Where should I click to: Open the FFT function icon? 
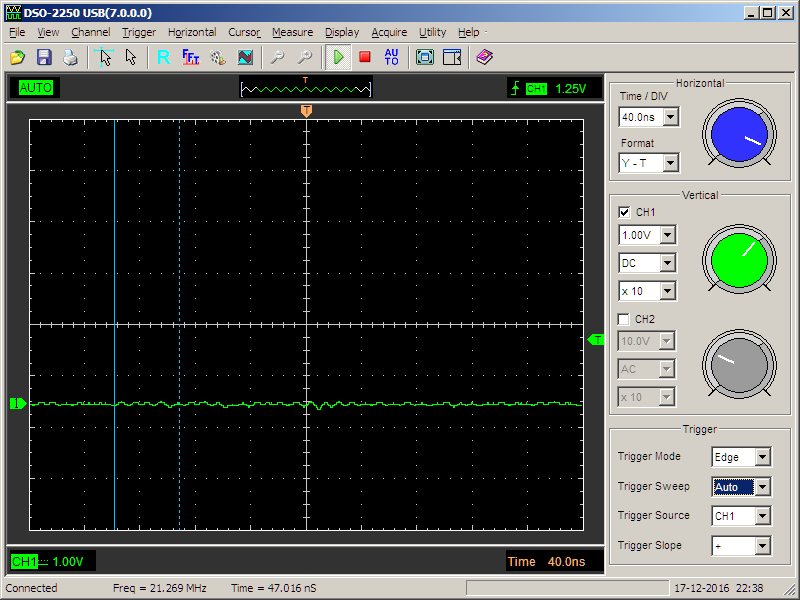click(191, 57)
